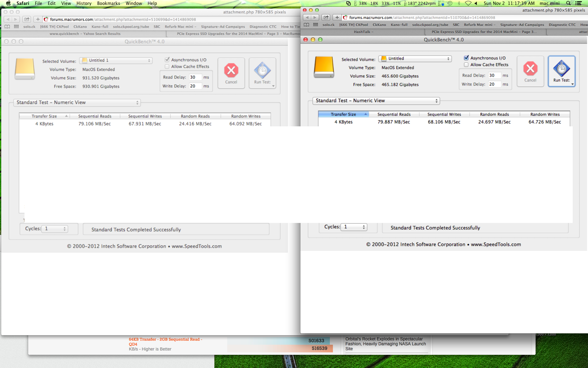Toggle the Allow Cache Effects checkbox in the left QuickBench
Image resolution: width=588 pixels, height=368 pixels.
point(167,67)
